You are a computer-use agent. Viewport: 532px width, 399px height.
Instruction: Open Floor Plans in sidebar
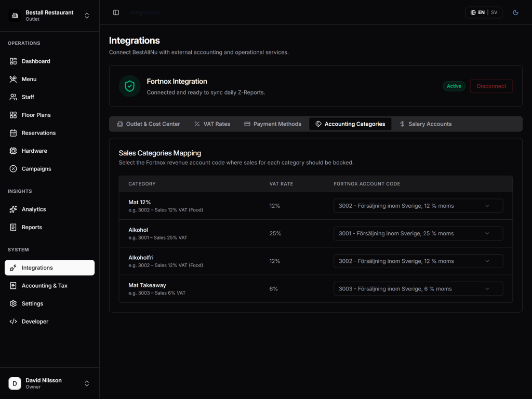click(x=49, y=115)
